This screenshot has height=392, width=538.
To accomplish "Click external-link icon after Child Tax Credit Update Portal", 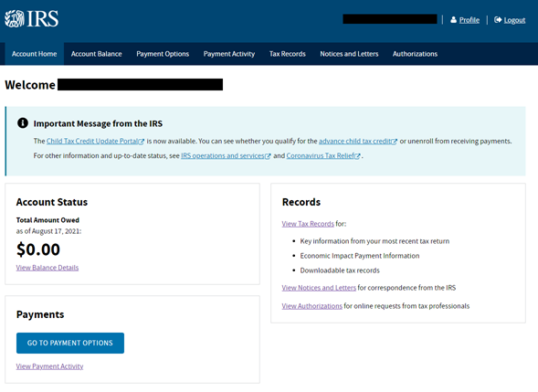I will point(142,142).
